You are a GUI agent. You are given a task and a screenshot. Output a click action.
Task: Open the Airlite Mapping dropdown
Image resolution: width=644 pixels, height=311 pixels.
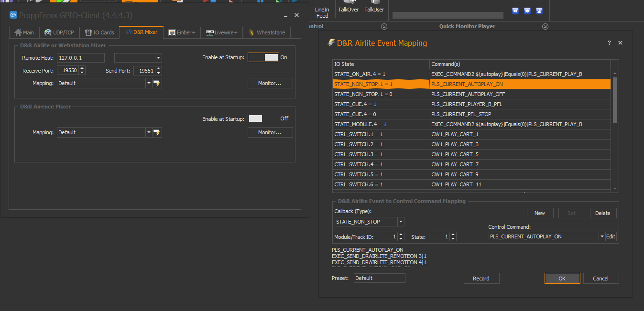pos(149,84)
